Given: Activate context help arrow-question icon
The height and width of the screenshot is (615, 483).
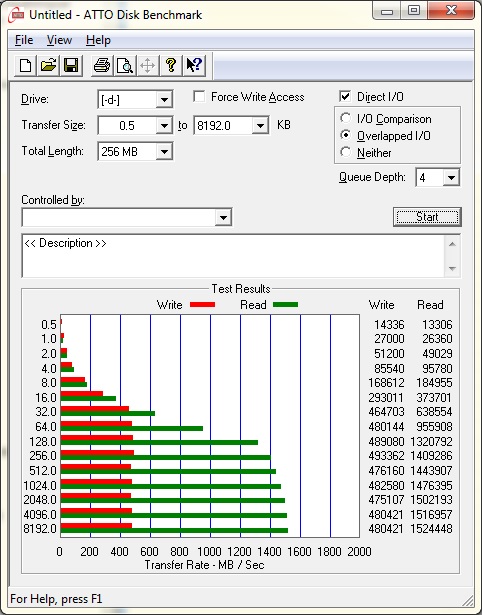Looking at the screenshot, I should pos(194,65).
